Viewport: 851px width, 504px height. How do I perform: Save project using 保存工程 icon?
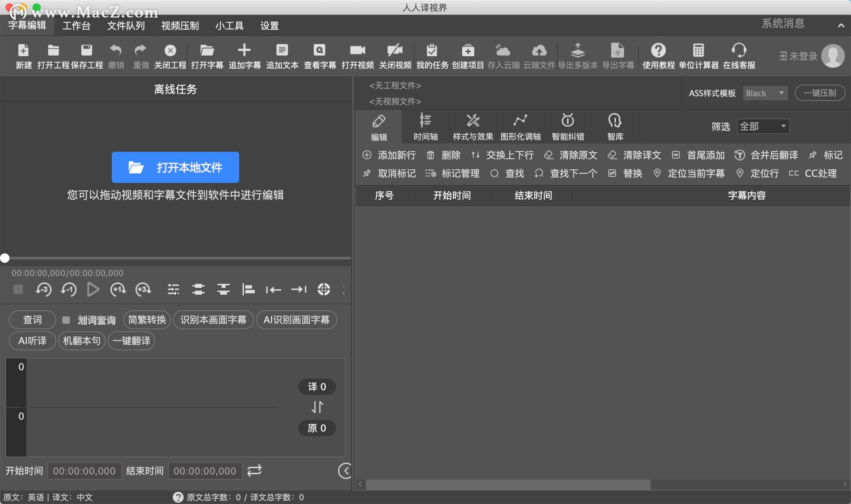point(86,50)
